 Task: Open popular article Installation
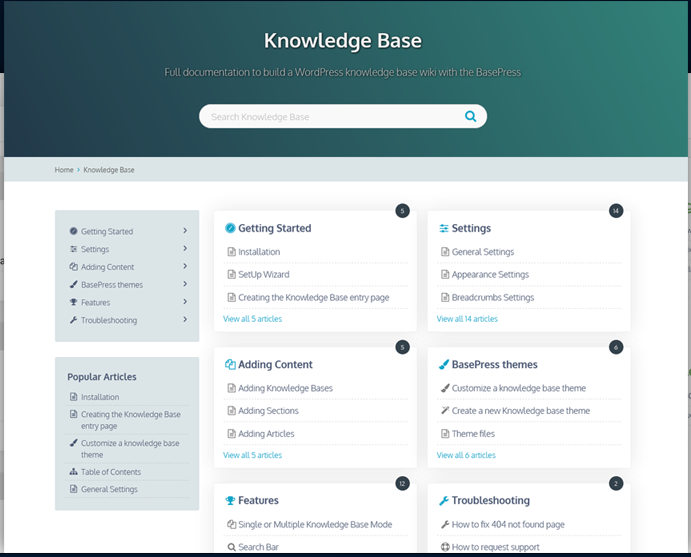coord(100,397)
